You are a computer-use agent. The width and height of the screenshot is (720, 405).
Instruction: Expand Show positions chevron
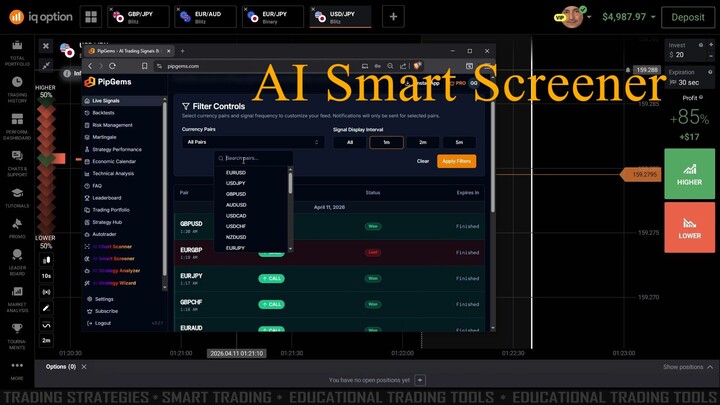pos(710,367)
